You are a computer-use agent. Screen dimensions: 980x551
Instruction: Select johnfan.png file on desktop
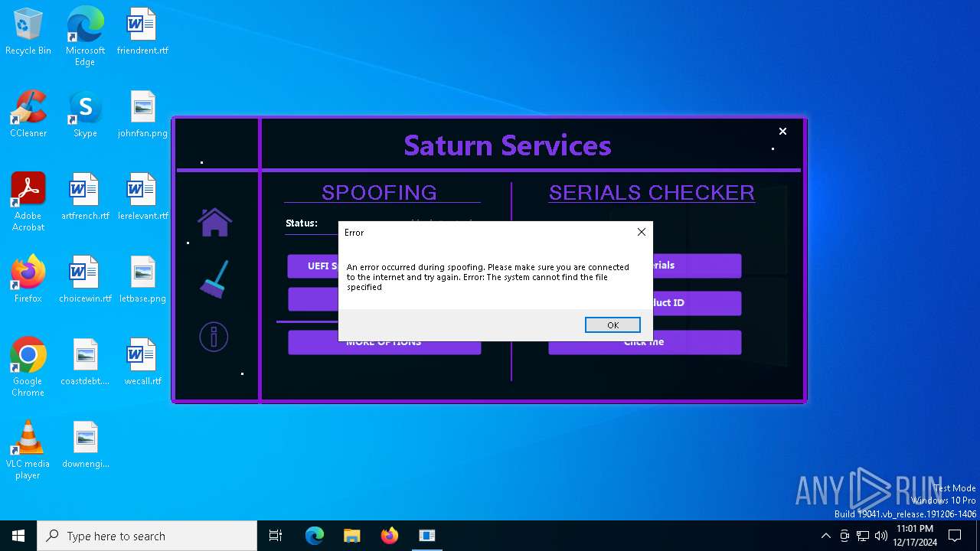click(142, 115)
